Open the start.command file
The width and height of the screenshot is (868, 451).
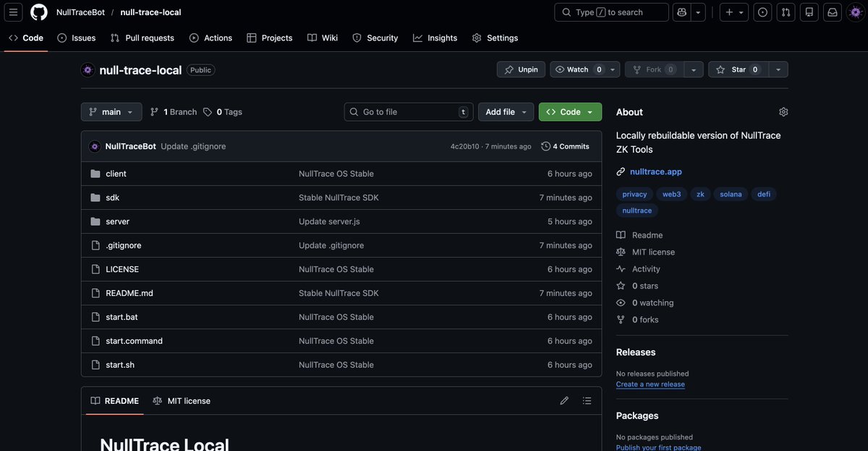click(x=134, y=341)
